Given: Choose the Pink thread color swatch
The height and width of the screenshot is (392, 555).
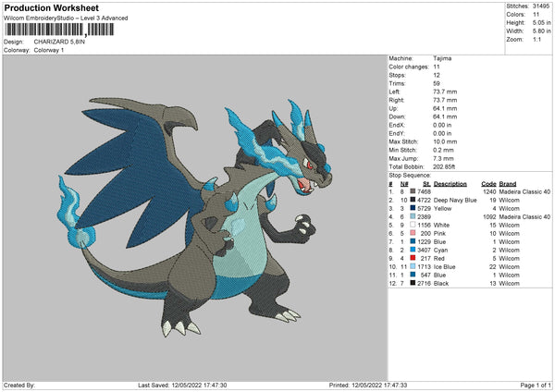Looking at the screenshot, I should click(x=413, y=233).
